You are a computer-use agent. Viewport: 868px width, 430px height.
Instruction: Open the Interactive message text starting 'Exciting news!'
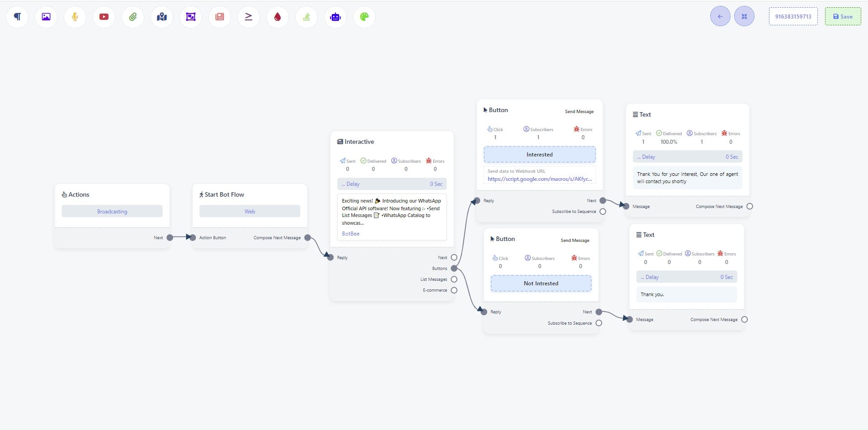pos(392,212)
